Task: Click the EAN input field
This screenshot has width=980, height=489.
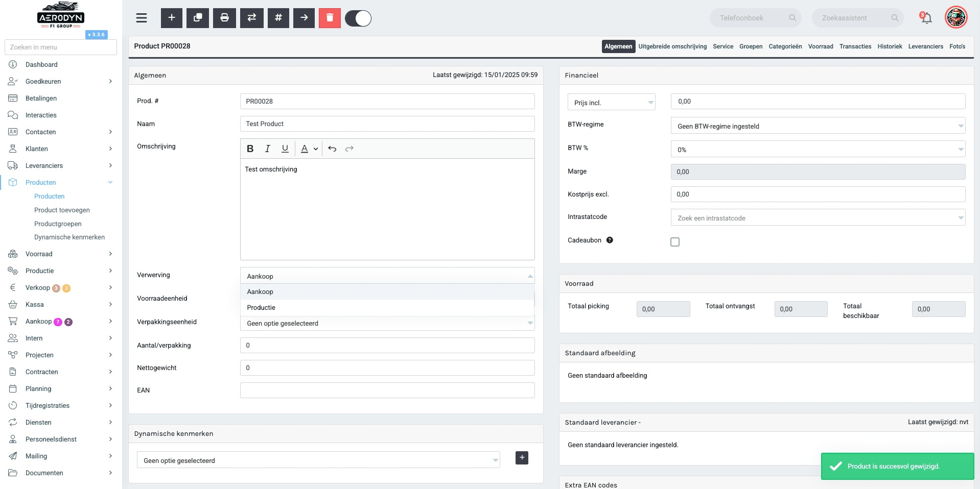Action: click(x=387, y=390)
